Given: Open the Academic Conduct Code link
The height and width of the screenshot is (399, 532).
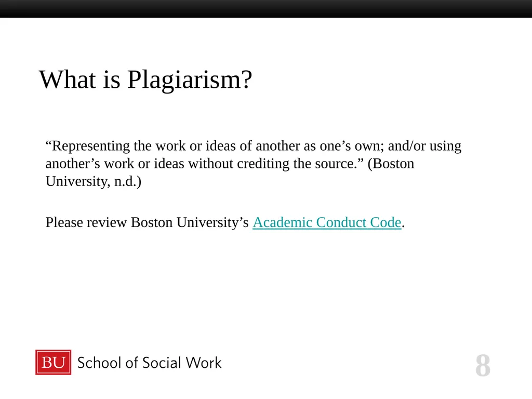Looking at the screenshot, I should click(x=327, y=222).
